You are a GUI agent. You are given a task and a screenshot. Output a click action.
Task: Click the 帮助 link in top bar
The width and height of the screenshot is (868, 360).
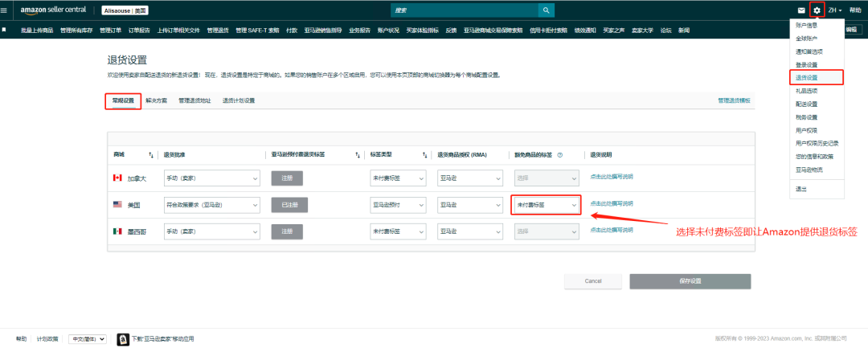pos(854,10)
